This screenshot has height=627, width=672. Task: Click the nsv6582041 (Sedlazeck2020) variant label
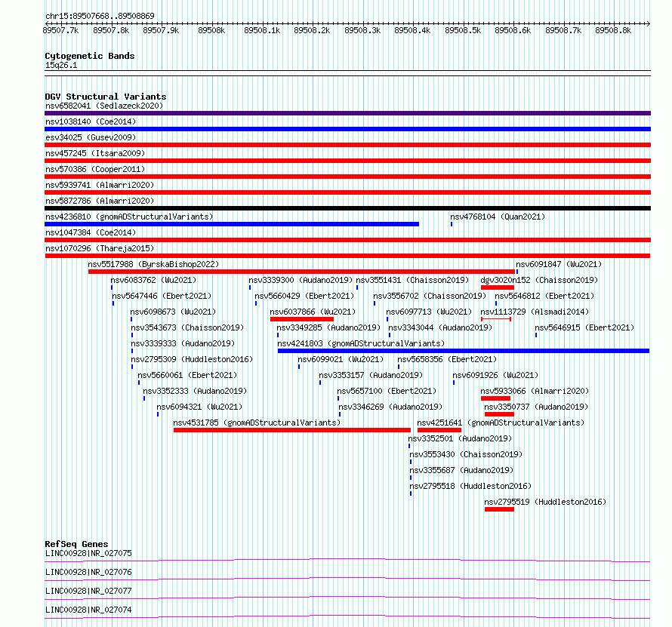(104, 106)
